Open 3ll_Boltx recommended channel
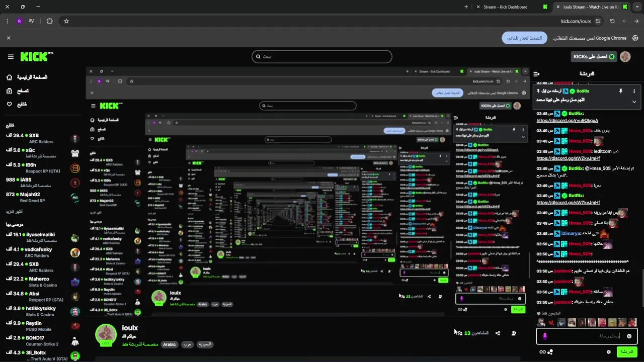The image size is (644, 362). click(43, 355)
